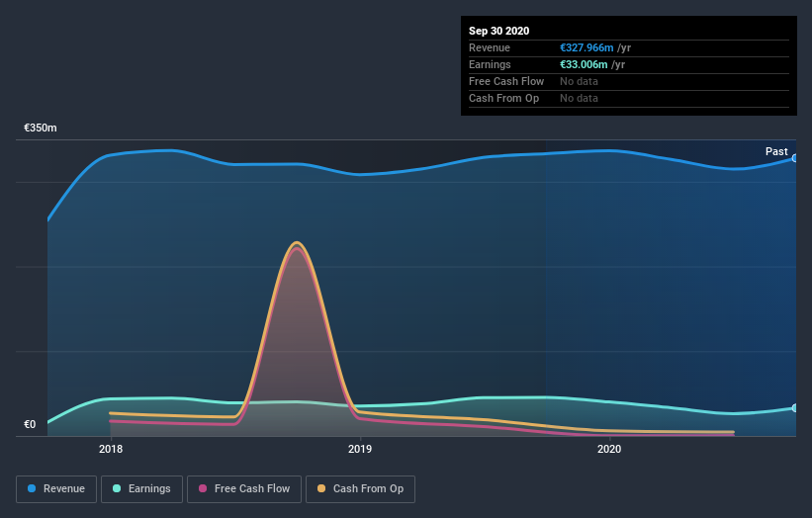Click the teal Earnings legend dot

tap(117, 488)
